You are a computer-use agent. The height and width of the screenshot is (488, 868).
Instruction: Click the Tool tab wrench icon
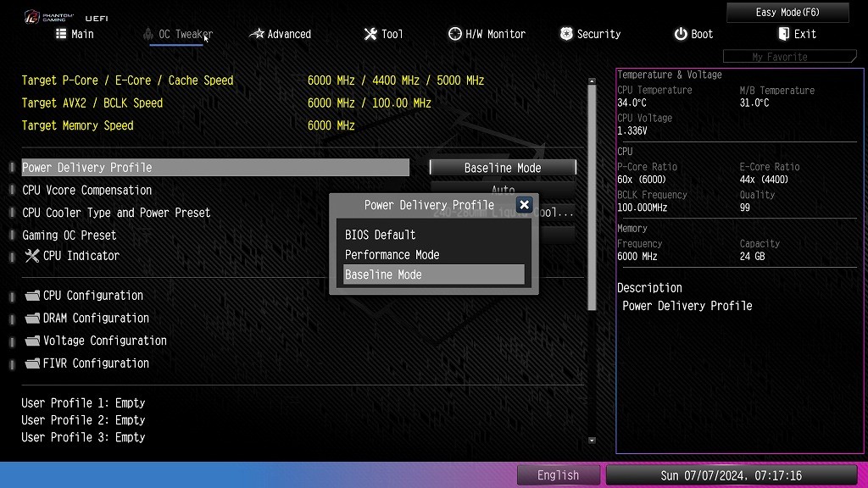tap(370, 34)
